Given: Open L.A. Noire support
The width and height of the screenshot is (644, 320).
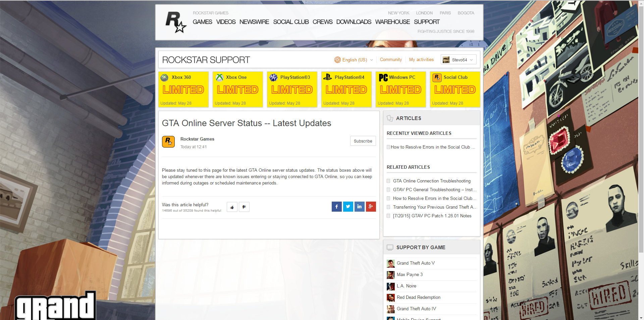Looking at the screenshot, I should pos(407,286).
